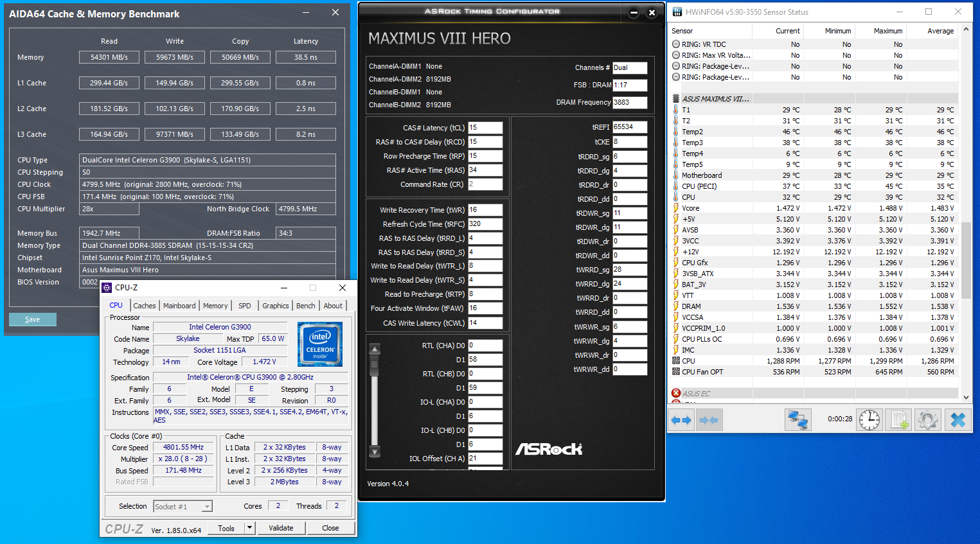This screenshot has width=980, height=544.
Task: Click the Average column header in HWiNFO
Action: [x=932, y=31]
